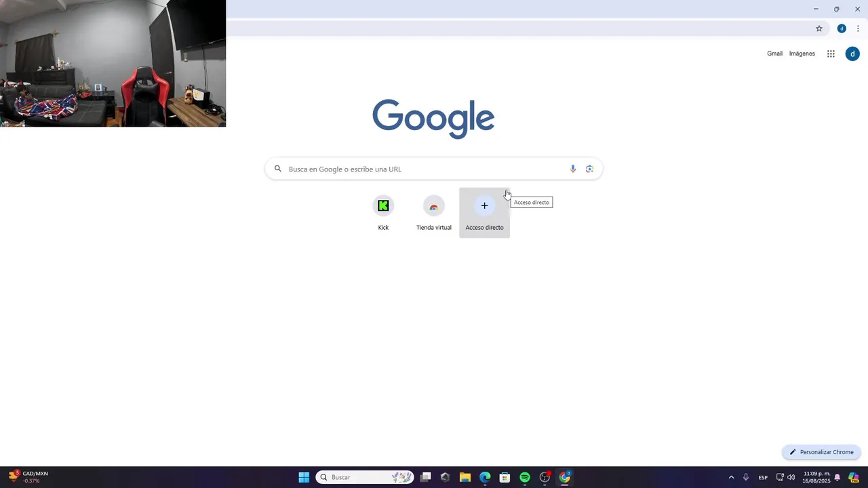This screenshot has height=488, width=868.
Task: Open the dark hexagon app in taskbar
Action: 445,477
